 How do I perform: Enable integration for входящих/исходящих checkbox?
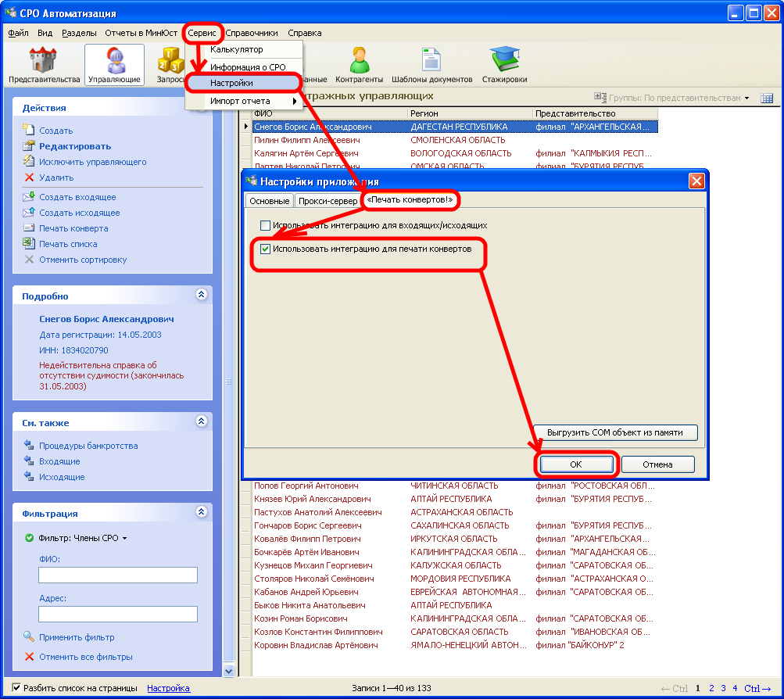(x=266, y=225)
